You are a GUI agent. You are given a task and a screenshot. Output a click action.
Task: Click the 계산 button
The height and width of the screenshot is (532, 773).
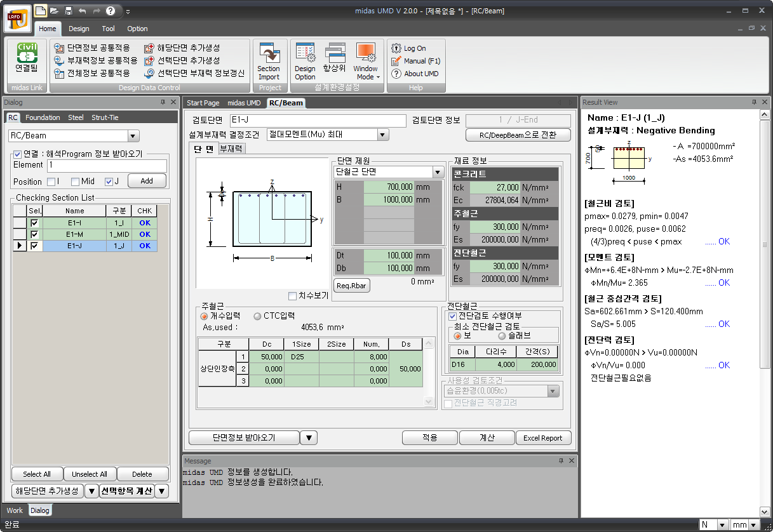(487, 438)
